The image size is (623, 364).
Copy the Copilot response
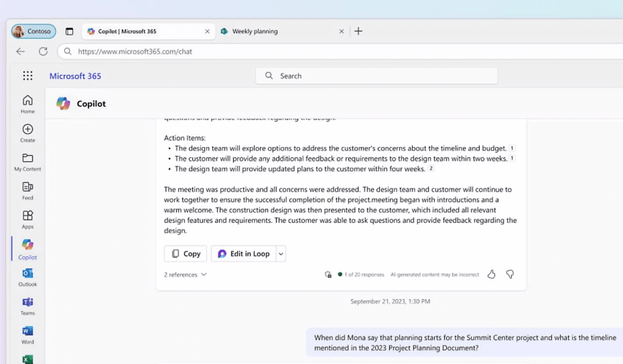tap(186, 254)
